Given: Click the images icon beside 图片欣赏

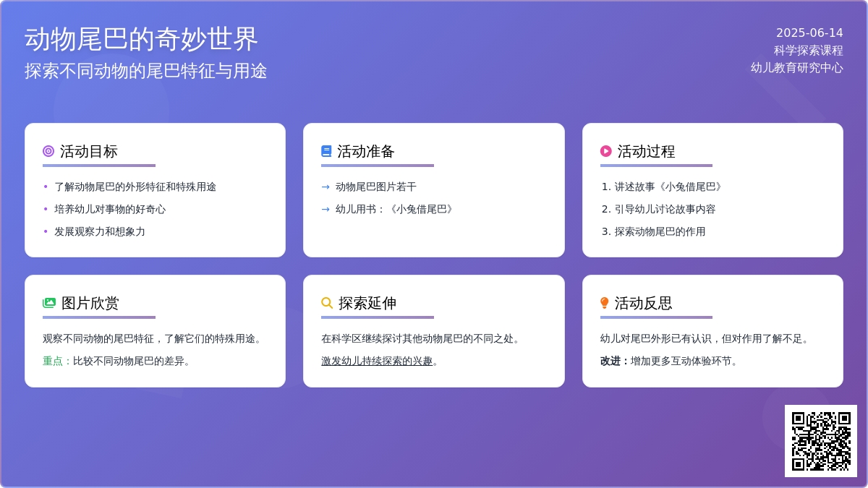Looking at the screenshot, I should 49,303.
